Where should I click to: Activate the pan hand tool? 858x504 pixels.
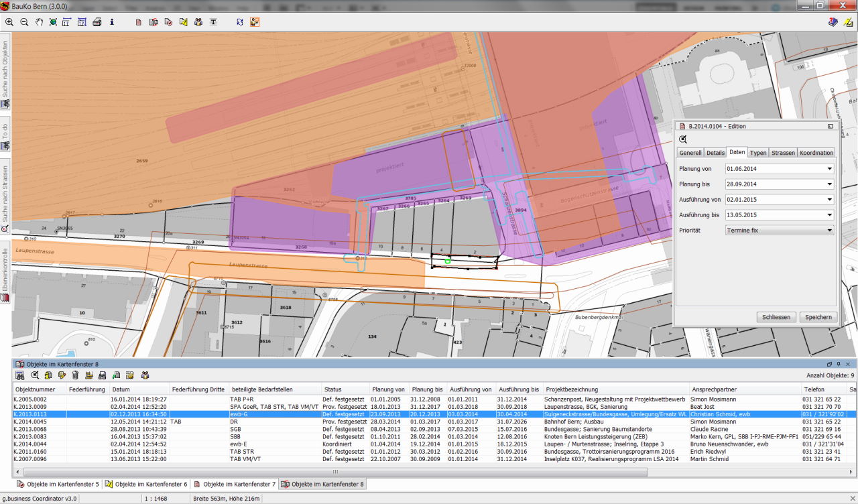(39, 22)
